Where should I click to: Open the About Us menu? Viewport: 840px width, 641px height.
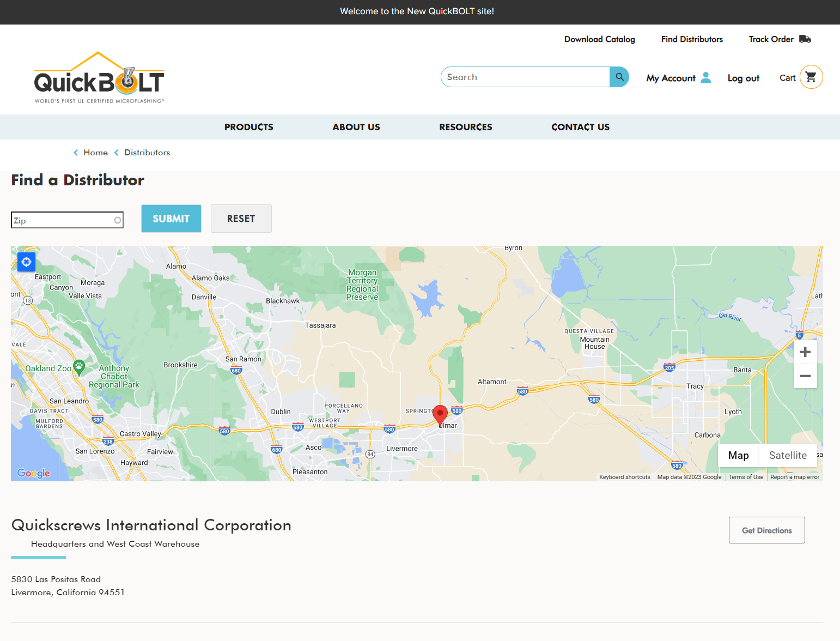point(356,127)
